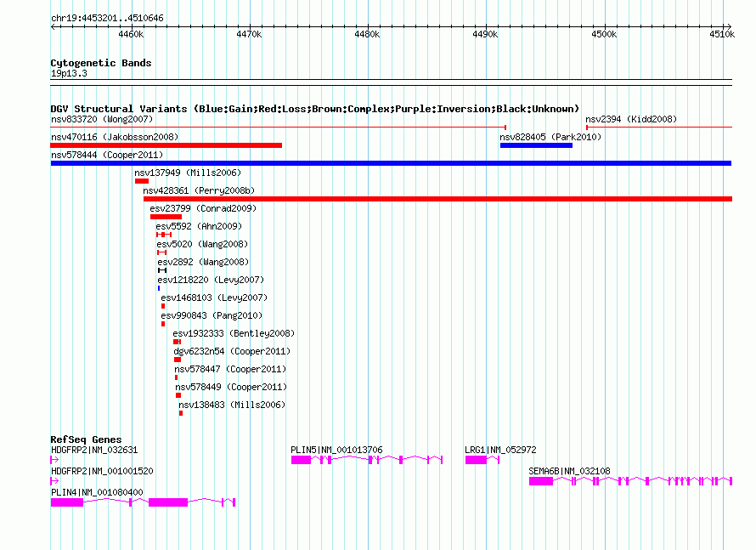This screenshot has width=756, height=550.
Task: Select the esv1218220 (Levy2007) variant label
Action: click(211, 280)
